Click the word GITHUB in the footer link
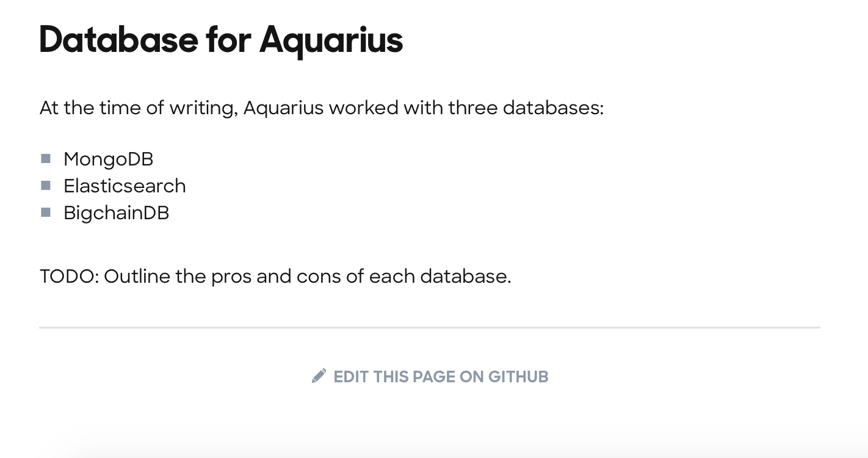Image resolution: width=868 pixels, height=458 pixels. pos(518,377)
